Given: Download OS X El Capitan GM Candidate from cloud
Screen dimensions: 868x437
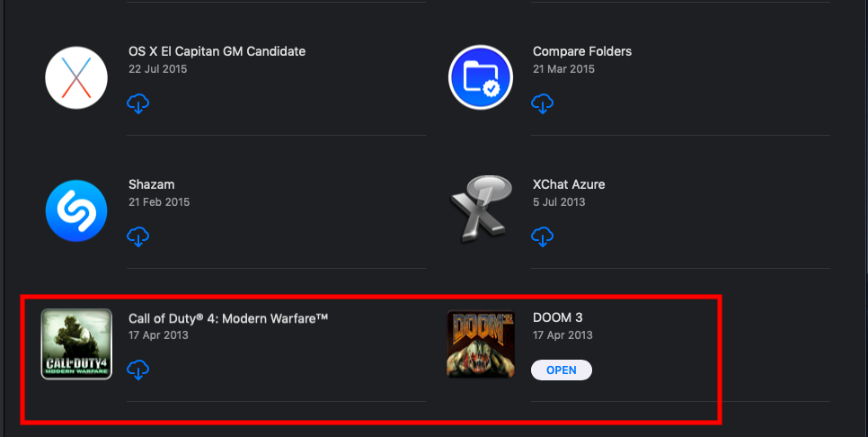Looking at the screenshot, I should point(137,103).
